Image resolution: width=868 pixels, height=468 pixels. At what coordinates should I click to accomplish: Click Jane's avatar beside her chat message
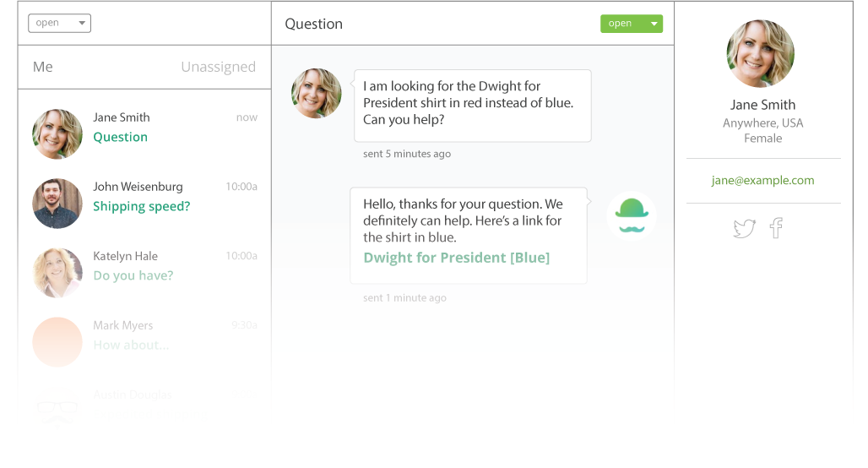tap(316, 93)
